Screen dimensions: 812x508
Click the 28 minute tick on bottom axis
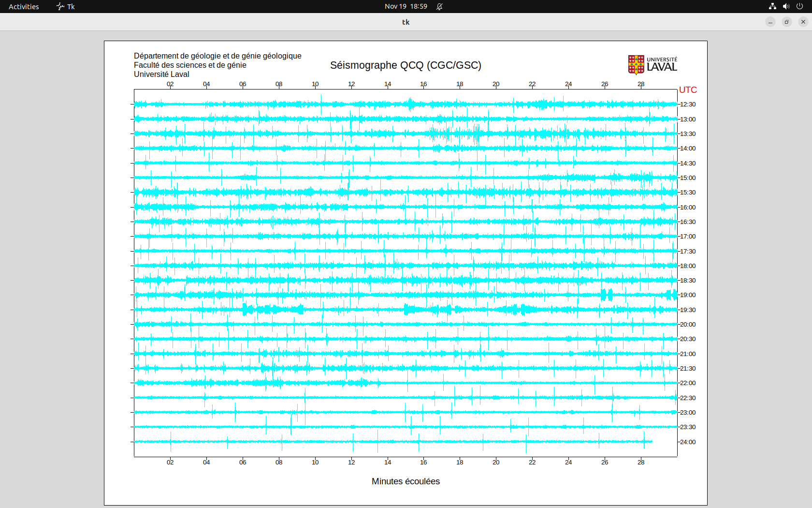tap(641, 463)
